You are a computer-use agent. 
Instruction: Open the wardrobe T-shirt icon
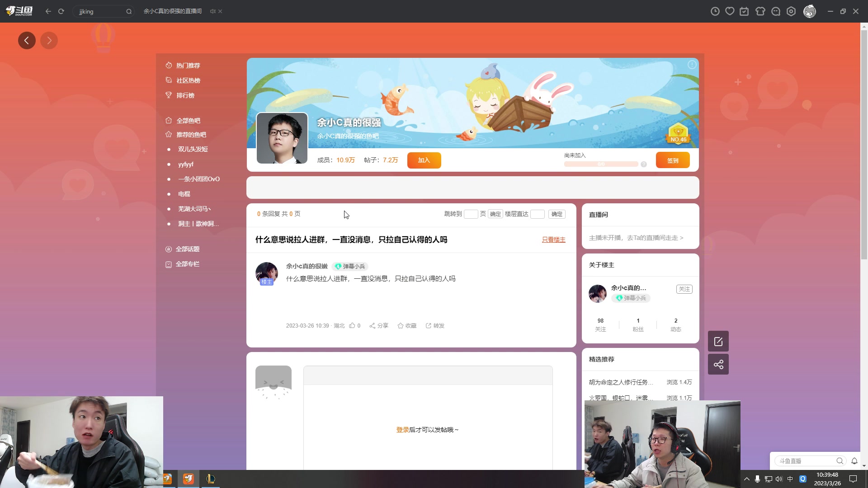(x=761, y=11)
